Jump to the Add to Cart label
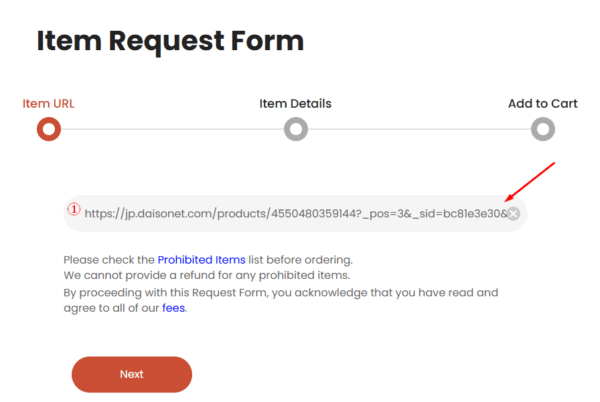Viewport: 600px width, 402px height. click(x=542, y=103)
